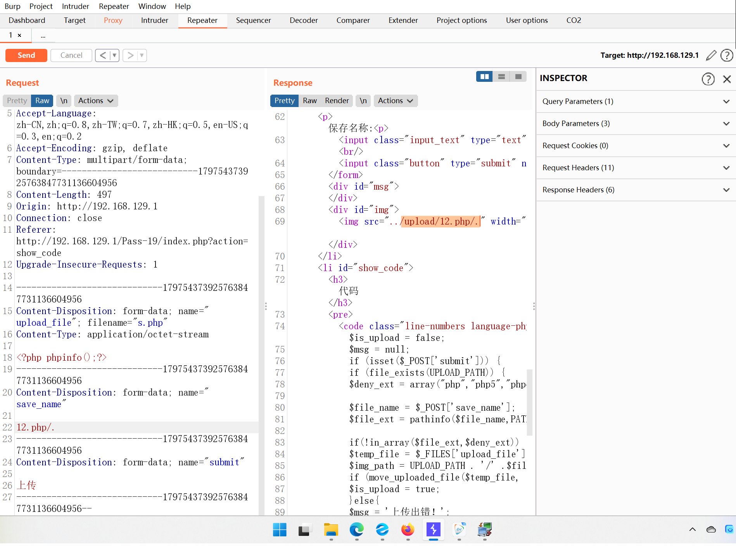Toggle request non-printable characters \n
The image size is (736, 560).
point(64,101)
